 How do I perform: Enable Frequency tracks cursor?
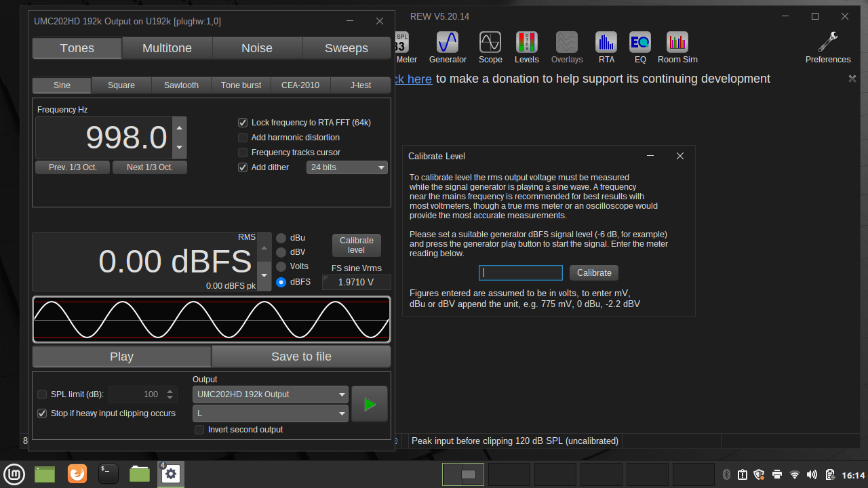(x=243, y=152)
